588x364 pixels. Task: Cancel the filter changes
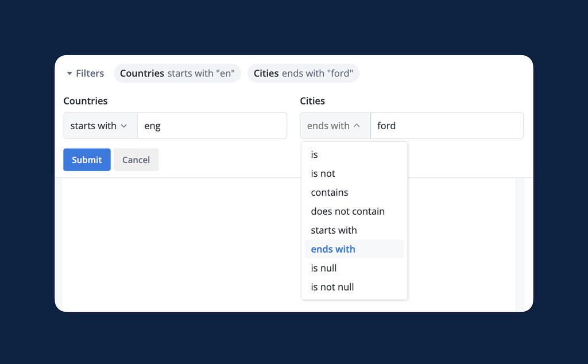click(136, 160)
